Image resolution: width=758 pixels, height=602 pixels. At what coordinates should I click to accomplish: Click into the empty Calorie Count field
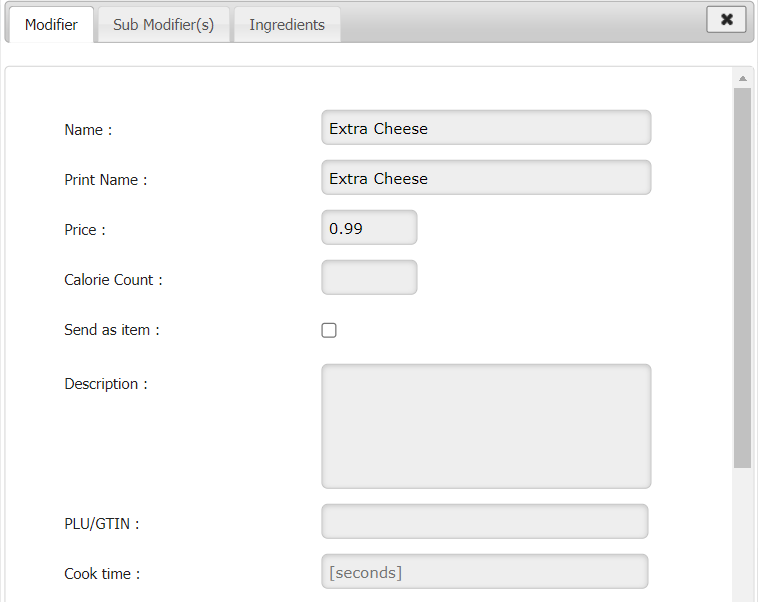369,278
